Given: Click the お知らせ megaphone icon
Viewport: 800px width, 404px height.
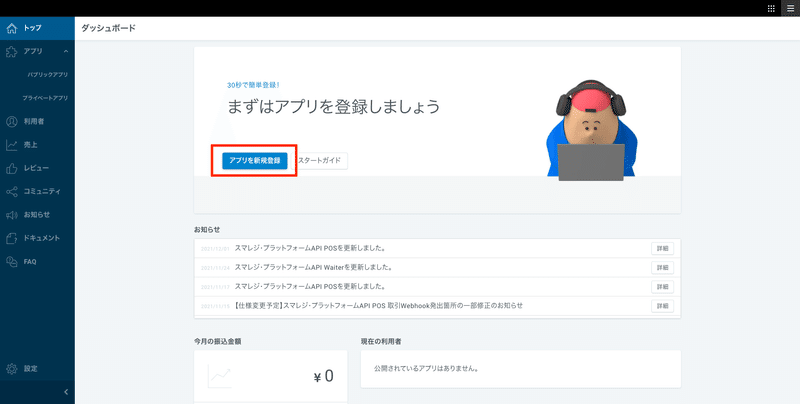Looking at the screenshot, I should click(x=12, y=215).
